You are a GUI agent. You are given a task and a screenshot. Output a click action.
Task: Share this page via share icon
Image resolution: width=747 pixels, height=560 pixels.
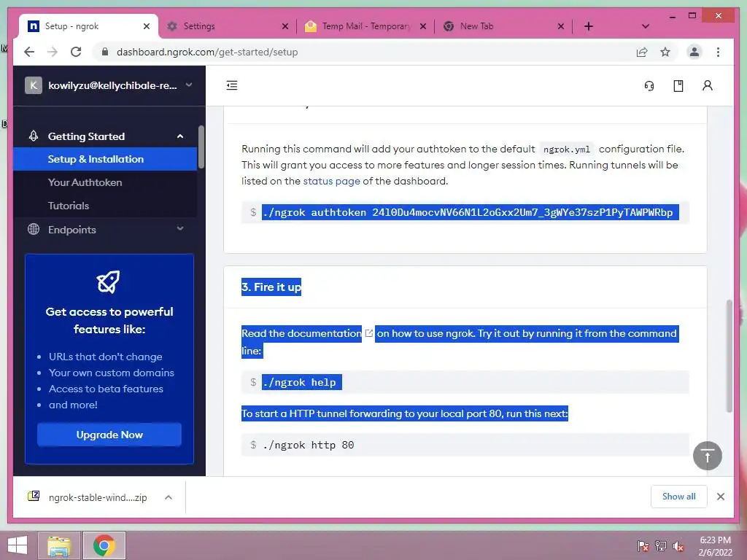(x=642, y=52)
